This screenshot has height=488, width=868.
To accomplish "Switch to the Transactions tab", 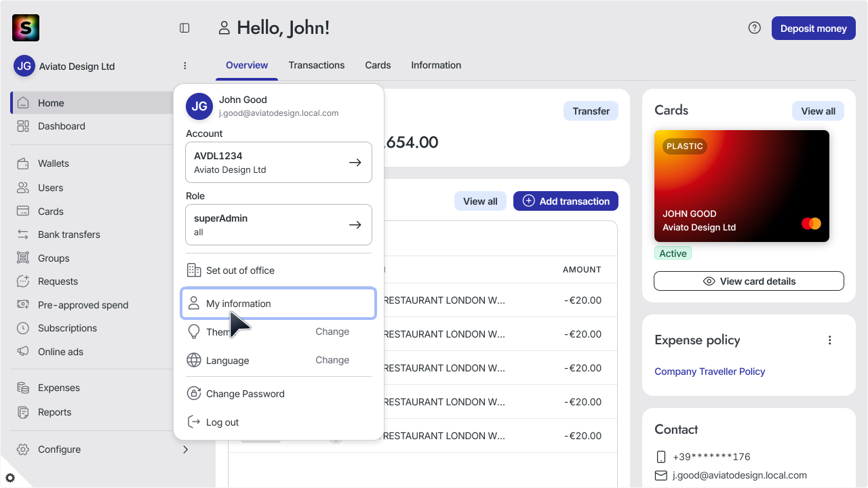I will 317,65.
